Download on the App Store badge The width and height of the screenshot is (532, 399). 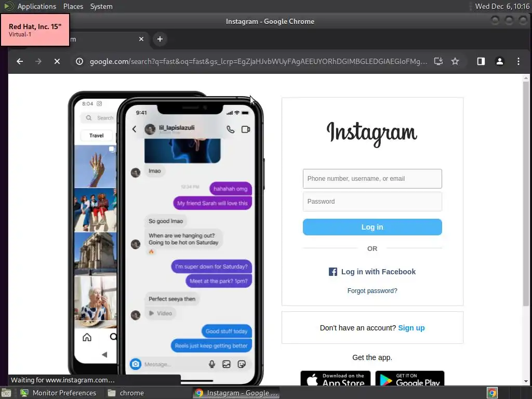click(335, 379)
